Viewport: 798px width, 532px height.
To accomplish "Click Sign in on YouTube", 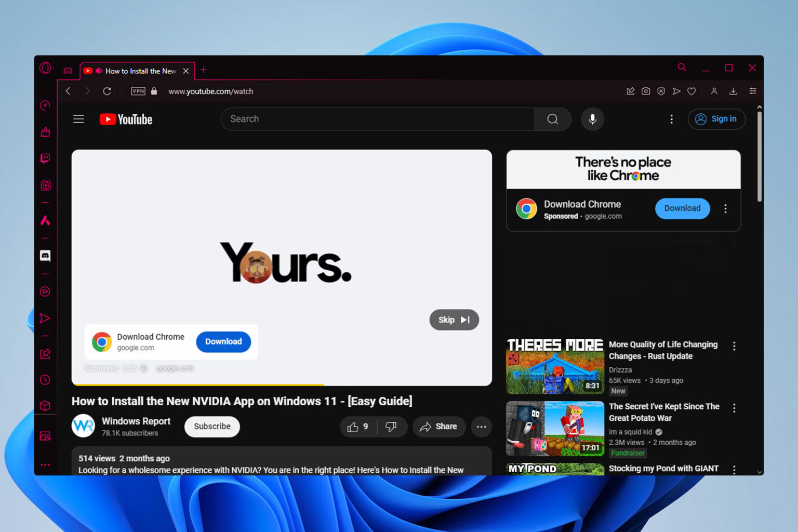I will [717, 119].
